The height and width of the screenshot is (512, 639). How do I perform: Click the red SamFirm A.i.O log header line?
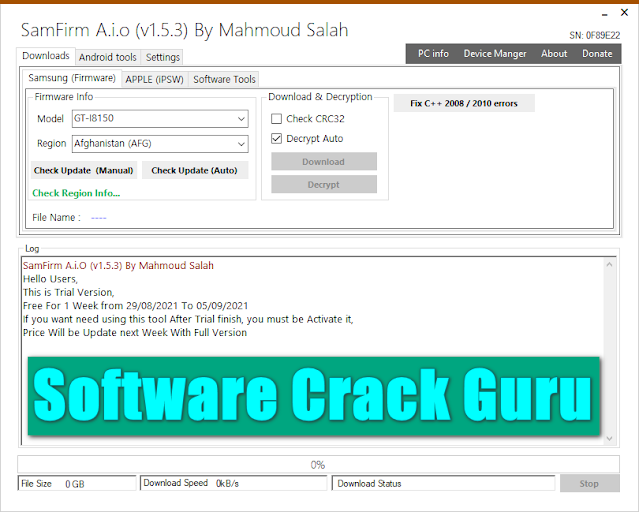(x=118, y=265)
